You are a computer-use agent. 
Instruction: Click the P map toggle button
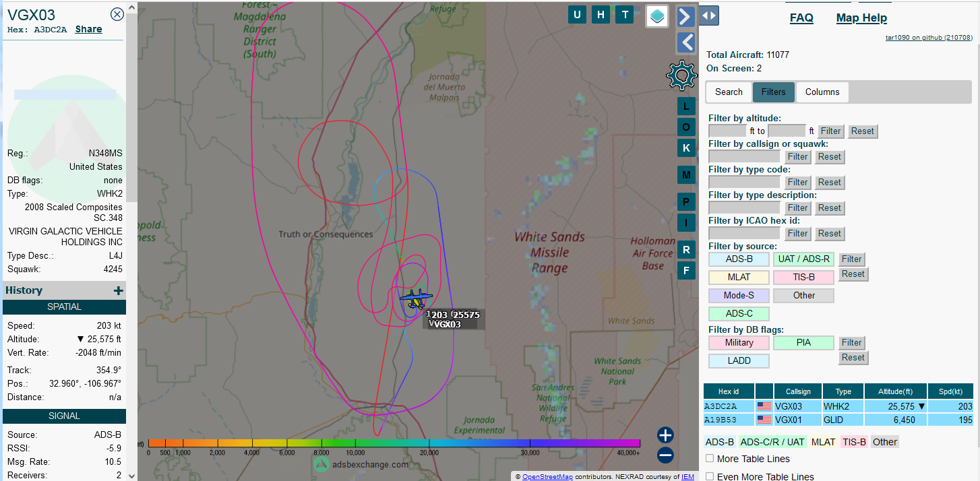coord(686,202)
